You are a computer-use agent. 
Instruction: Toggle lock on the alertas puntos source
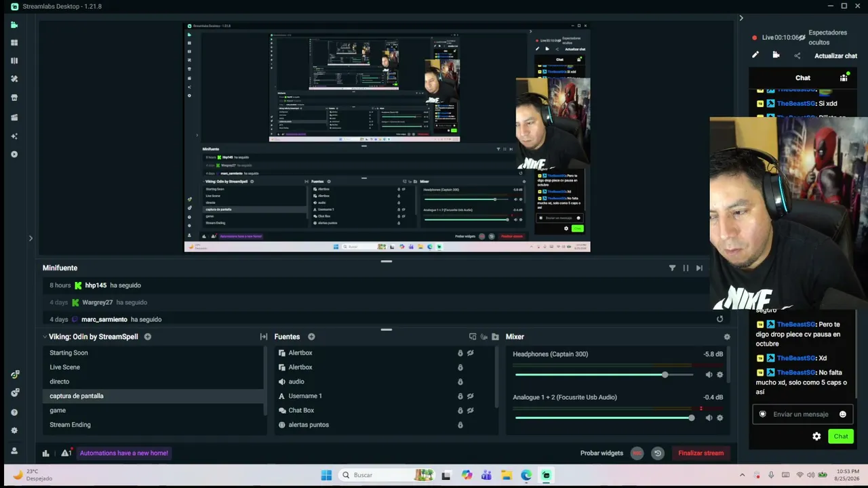click(460, 425)
